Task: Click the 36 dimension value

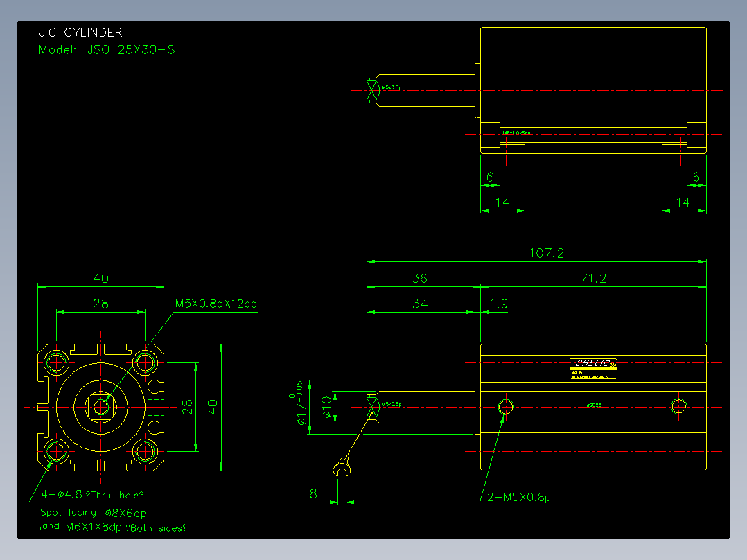Action: click(x=420, y=279)
